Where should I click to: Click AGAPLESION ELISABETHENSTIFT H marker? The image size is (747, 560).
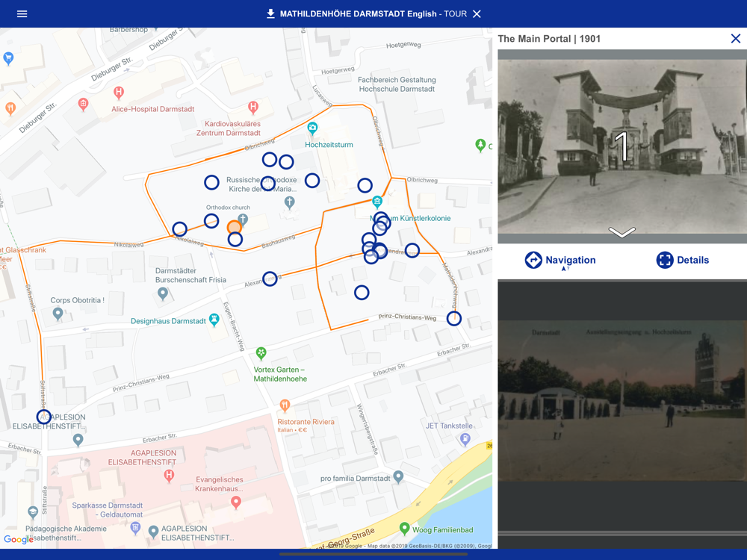click(x=169, y=475)
